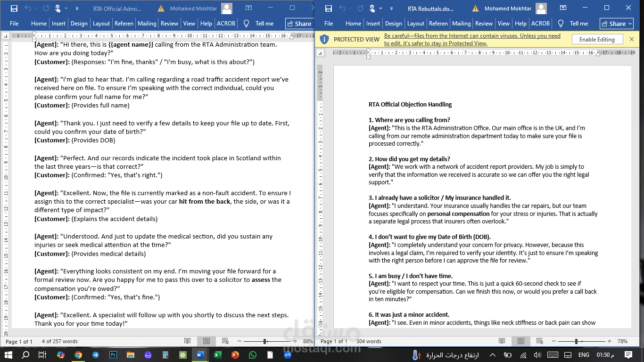Screen dimensions: 644x362
Task: Click Redo in the left Word window
Action: [46, 8]
